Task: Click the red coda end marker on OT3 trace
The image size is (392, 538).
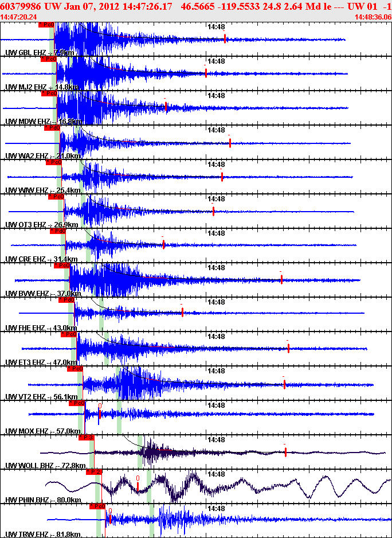Action: click(x=213, y=211)
